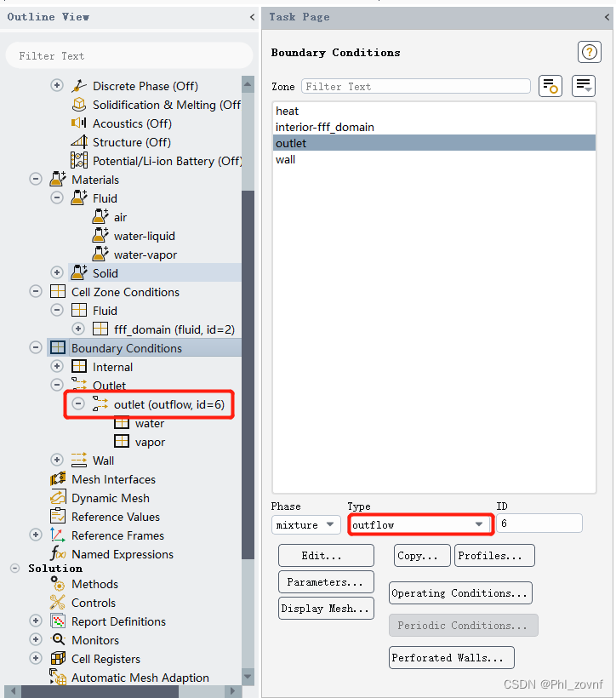Open the Type outflow dropdown
Screen dimensions: 616x698
[x=420, y=525]
